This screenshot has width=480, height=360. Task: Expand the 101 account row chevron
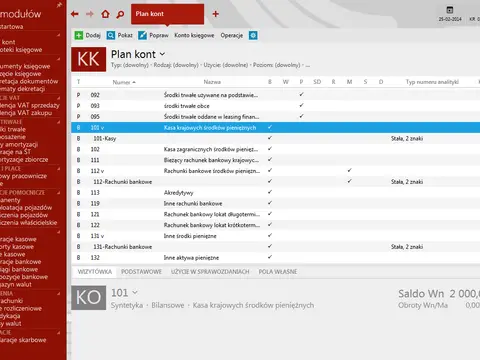click(x=102, y=128)
